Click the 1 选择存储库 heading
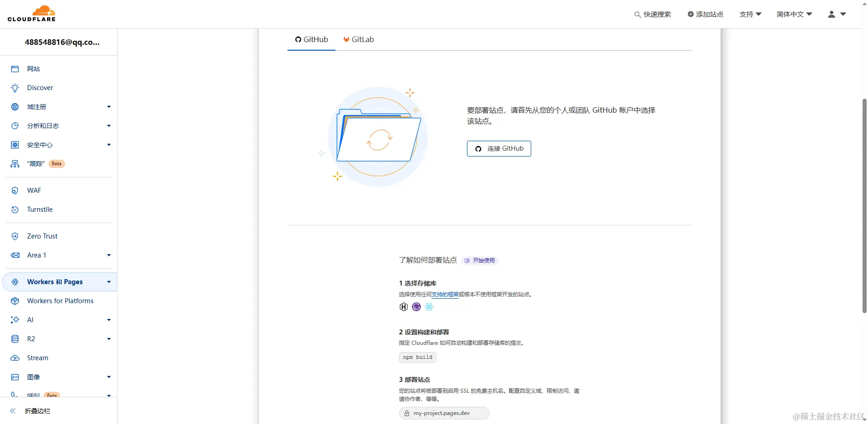Viewport: 868px width, 424px height. pos(417,283)
